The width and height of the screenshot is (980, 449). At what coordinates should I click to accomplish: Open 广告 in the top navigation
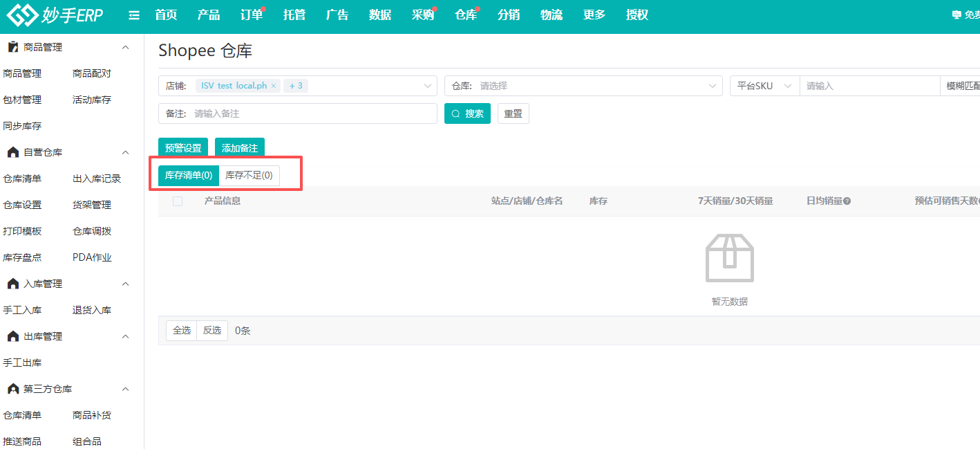pyautogui.click(x=337, y=15)
